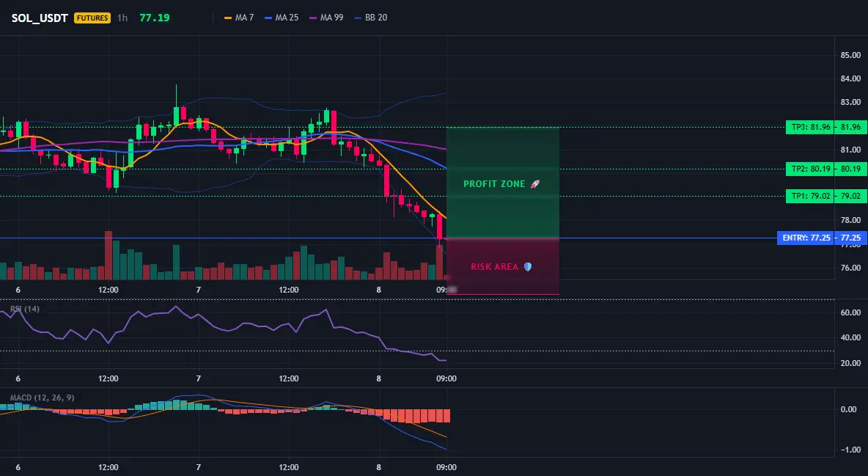Click the blue MA 25 legend line swatch
868x476 pixels.
tap(268, 18)
